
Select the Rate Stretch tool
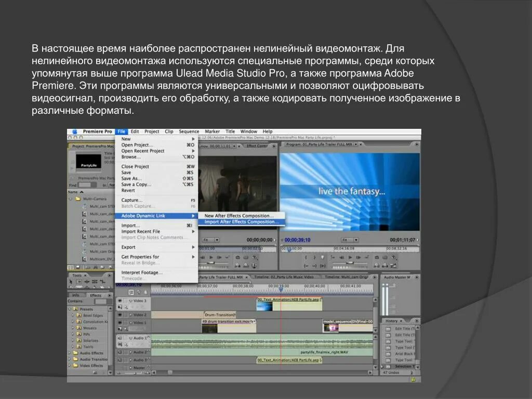(x=102, y=282)
